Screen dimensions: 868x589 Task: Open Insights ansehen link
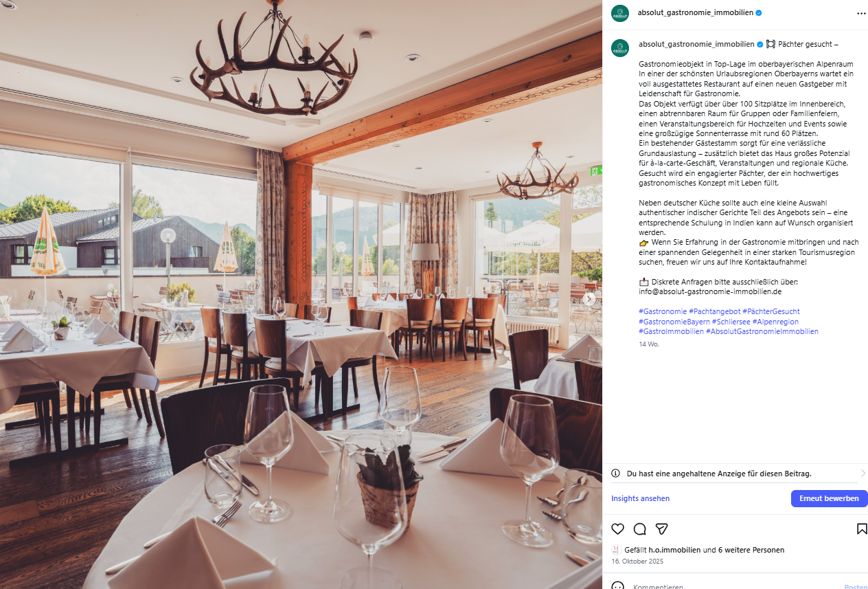pos(641,498)
